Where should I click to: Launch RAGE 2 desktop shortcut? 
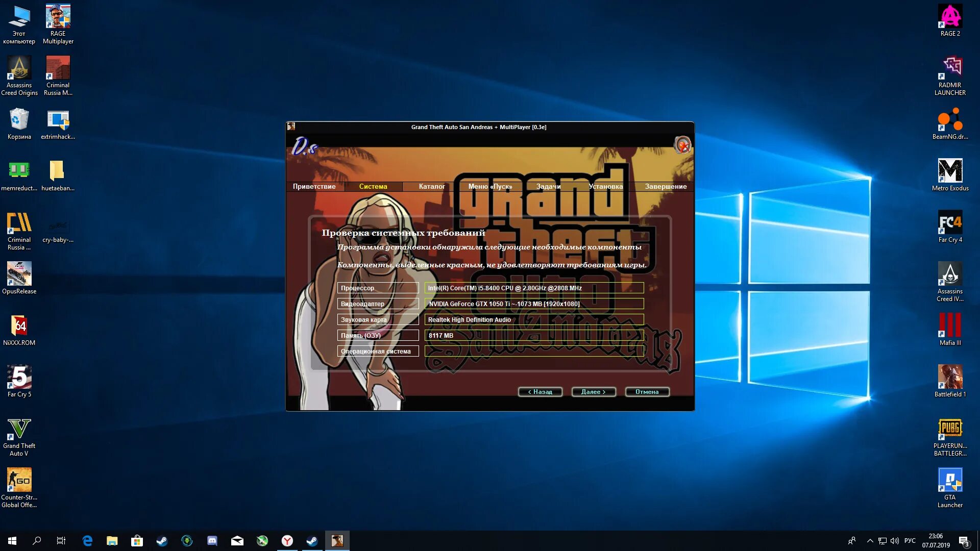[x=950, y=20]
